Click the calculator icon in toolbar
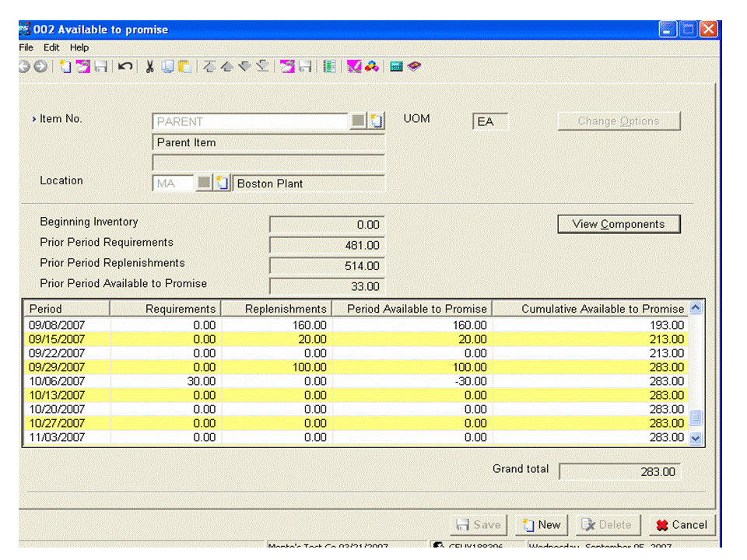This screenshot has height=560, width=747. [396, 68]
